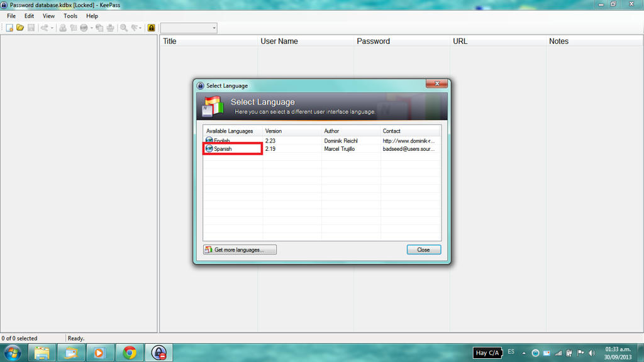Select the Spanish language row
Viewport: 644px width, 362px height.
click(321, 148)
